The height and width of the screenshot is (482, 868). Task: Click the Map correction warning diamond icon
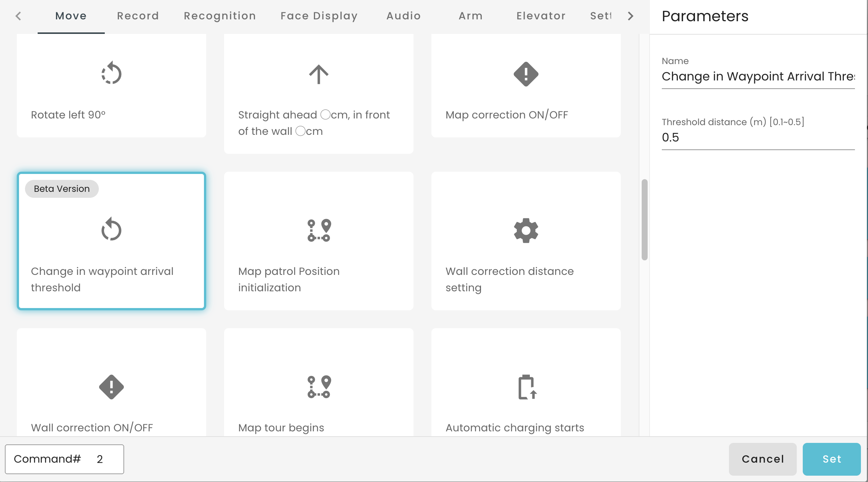pos(526,74)
